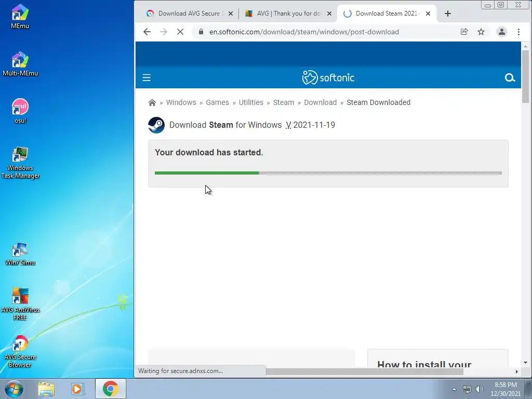Open the Windows Start menu
This screenshot has width=532, height=399.
pos(14,389)
